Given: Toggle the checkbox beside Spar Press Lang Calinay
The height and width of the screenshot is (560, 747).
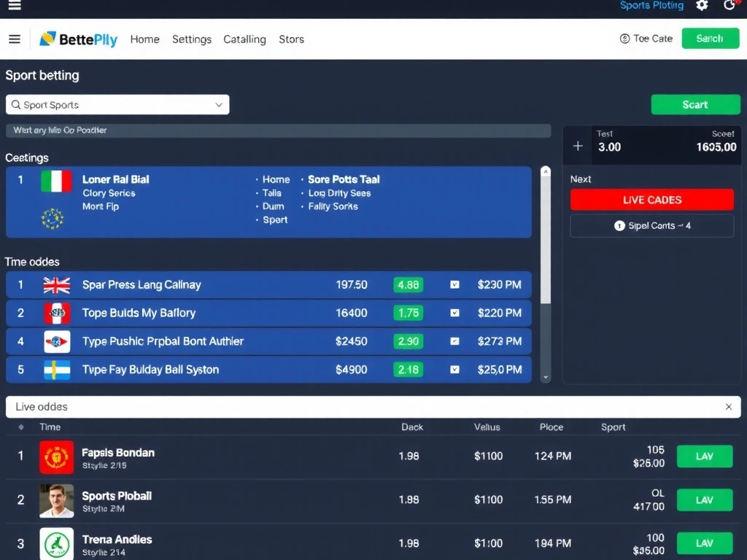Looking at the screenshot, I should pos(455,285).
